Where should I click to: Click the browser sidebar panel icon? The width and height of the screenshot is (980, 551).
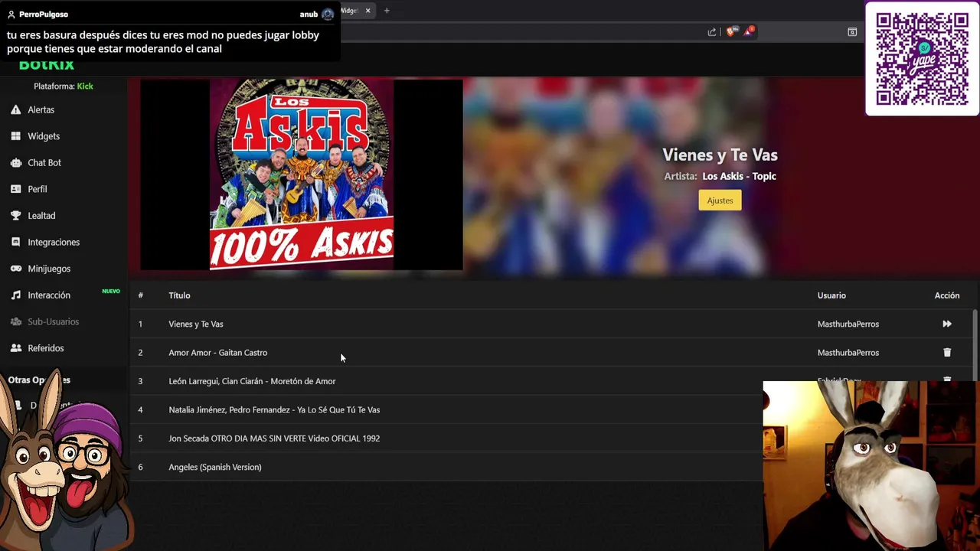click(x=852, y=31)
